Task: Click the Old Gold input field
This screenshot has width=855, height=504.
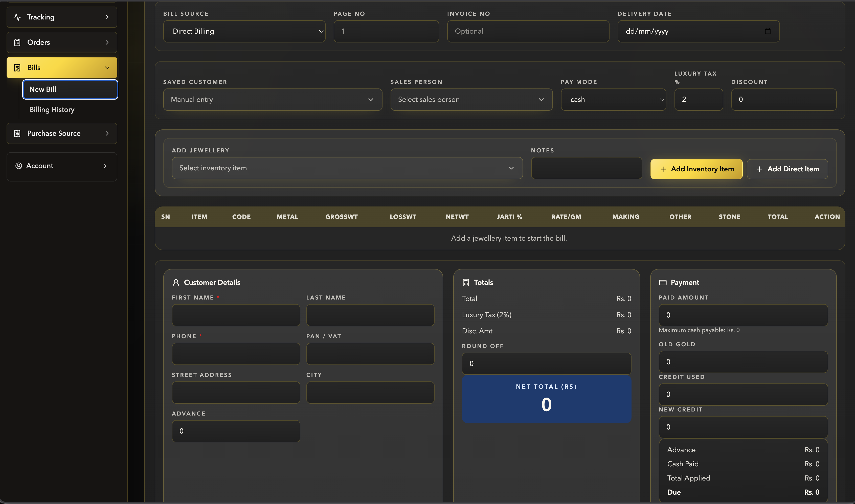Action: 743,362
